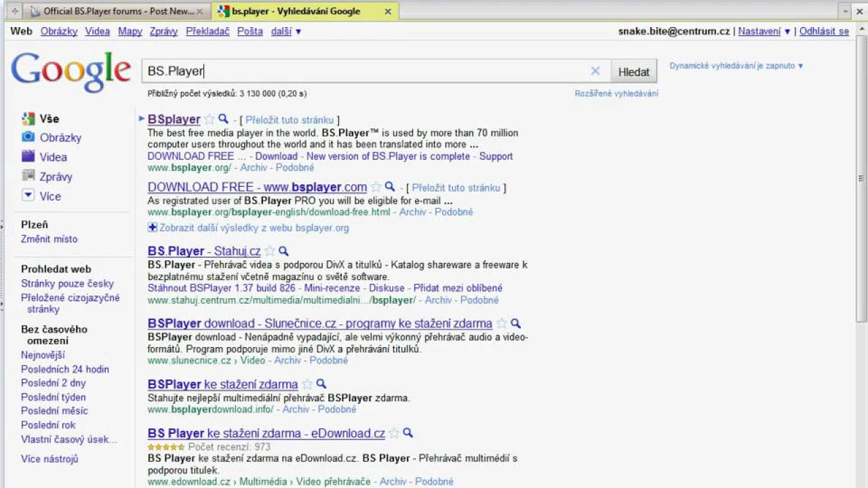This screenshot has width=868, height=488.
Task: Click Nejnovější time filter
Action: point(43,355)
